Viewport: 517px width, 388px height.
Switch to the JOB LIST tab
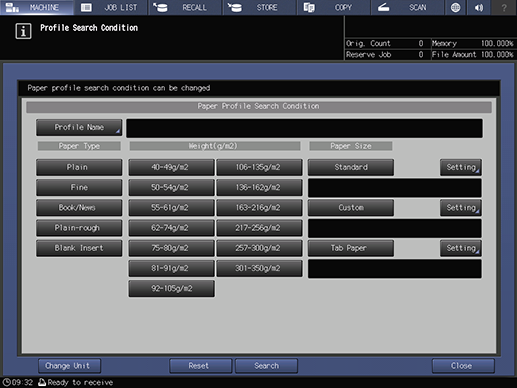[x=111, y=7]
